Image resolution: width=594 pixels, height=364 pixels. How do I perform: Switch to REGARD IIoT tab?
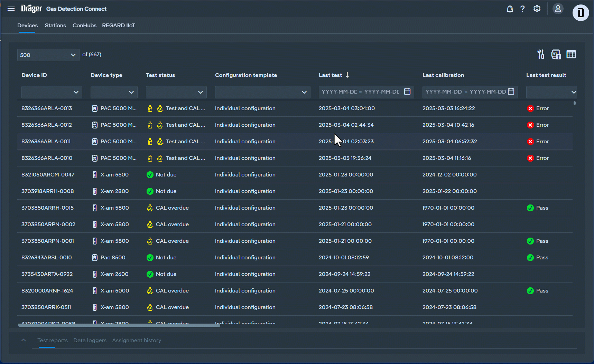119,26
